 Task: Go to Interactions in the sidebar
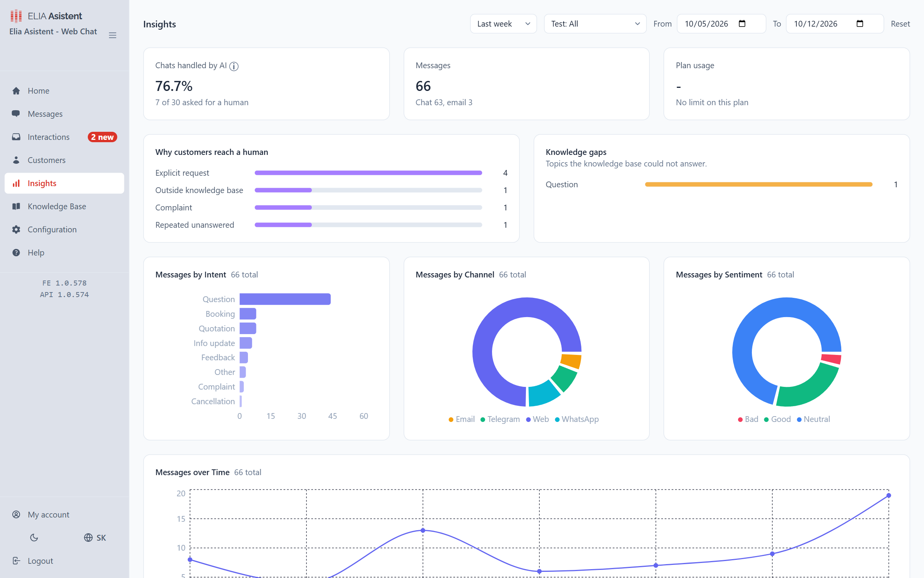click(64, 137)
